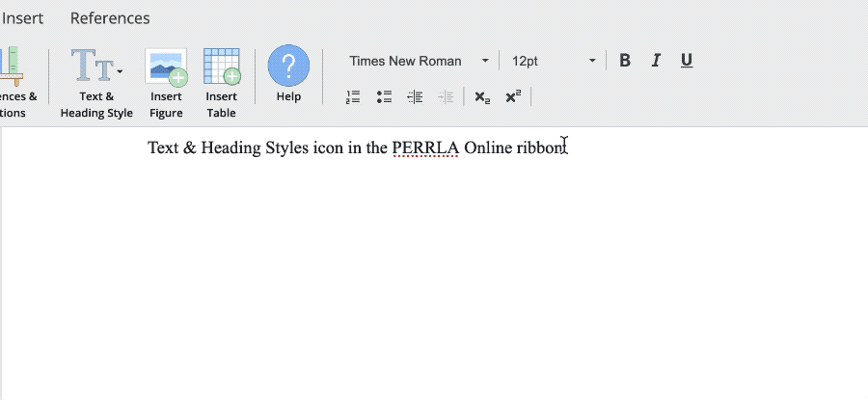868x400 pixels.
Task: Click the misspelled word PERRLA in document
Action: click(x=424, y=147)
